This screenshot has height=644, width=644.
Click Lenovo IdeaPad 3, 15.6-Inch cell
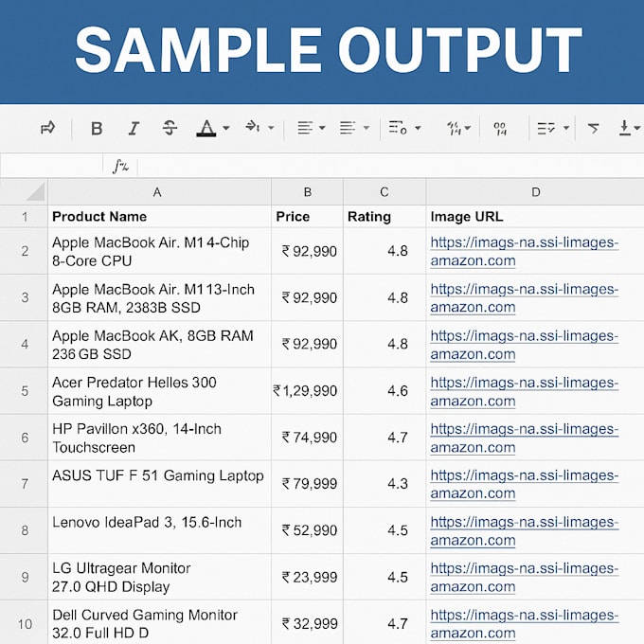pos(159,530)
